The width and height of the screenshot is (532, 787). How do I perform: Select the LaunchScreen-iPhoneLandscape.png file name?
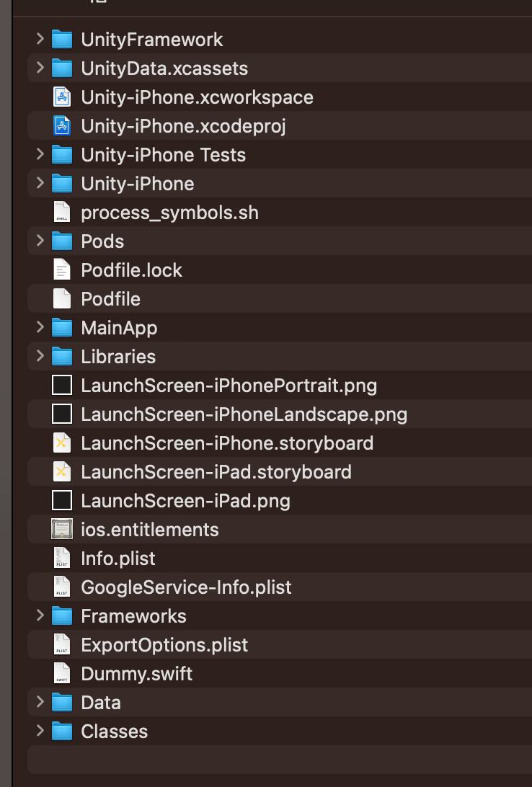pyautogui.click(x=244, y=414)
